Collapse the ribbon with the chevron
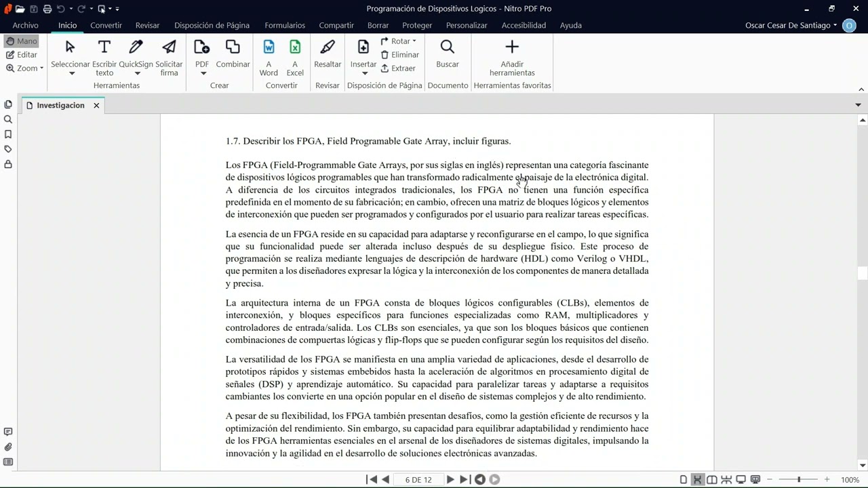This screenshot has height=488, width=868. (861, 89)
